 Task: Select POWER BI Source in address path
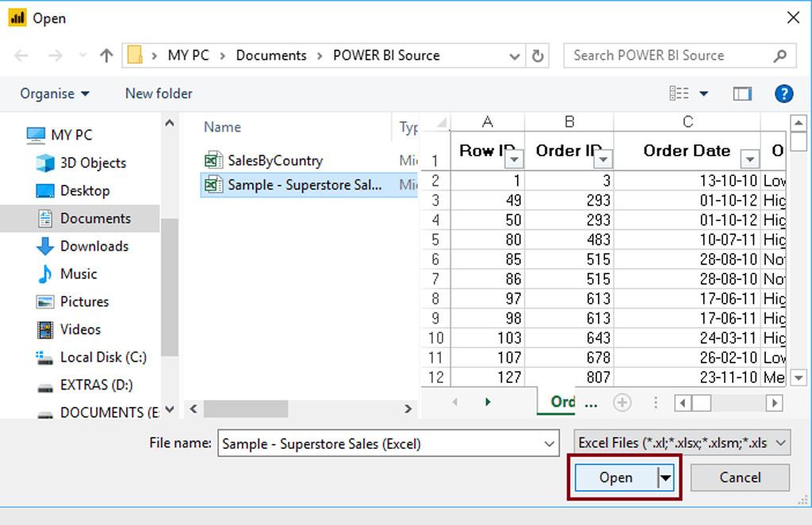point(386,56)
